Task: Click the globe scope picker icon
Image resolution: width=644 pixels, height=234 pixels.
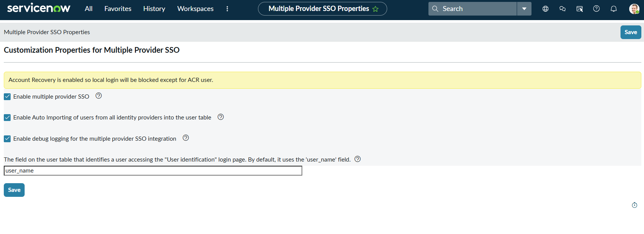Action: point(546,9)
